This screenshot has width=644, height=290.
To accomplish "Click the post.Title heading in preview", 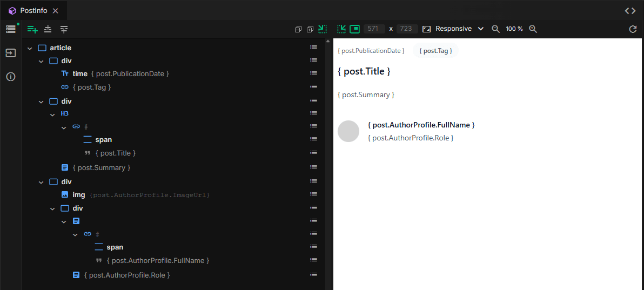I will pyautogui.click(x=364, y=71).
